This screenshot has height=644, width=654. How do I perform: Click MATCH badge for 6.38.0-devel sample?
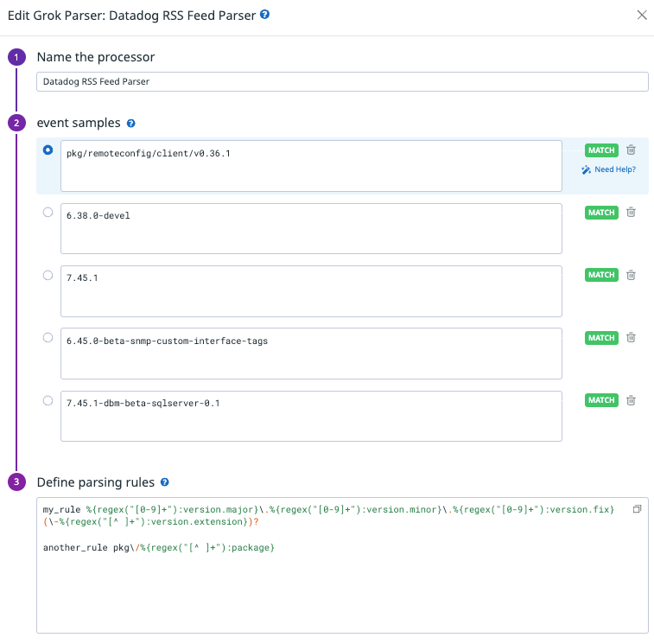[601, 213]
